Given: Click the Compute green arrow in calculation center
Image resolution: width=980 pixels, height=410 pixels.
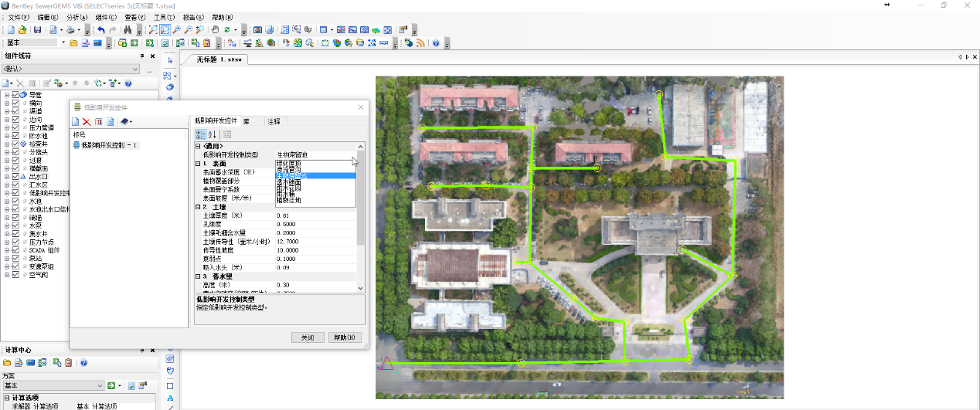Looking at the screenshot, I should (x=111, y=385).
